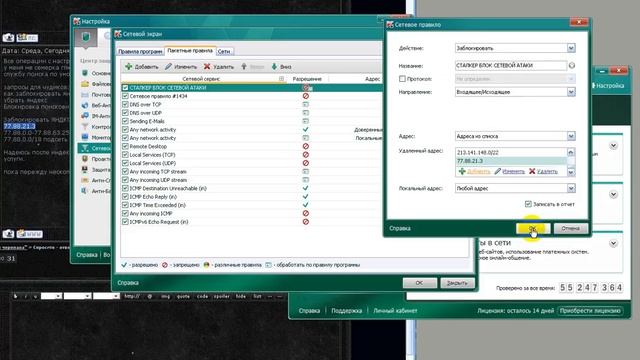This screenshot has width=640, height=360.
Task: Switch to Правила программ tab
Action: click(140, 51)
